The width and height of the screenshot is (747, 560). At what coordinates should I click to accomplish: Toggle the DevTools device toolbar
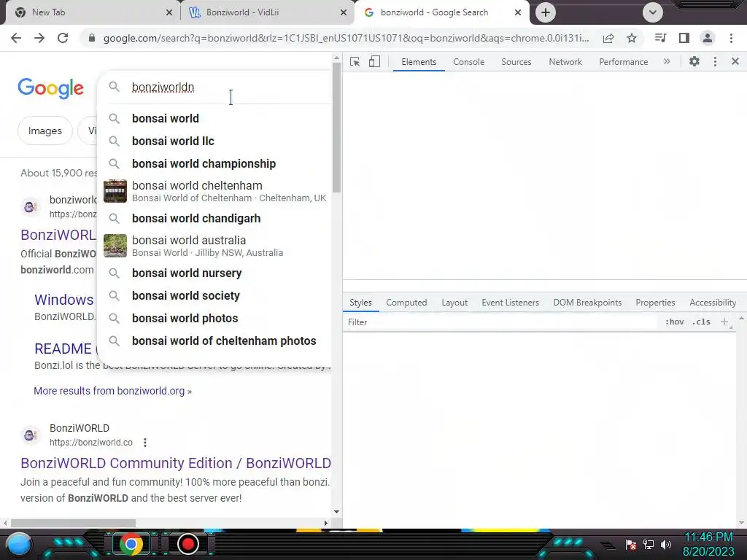click(x=374, y=62)
